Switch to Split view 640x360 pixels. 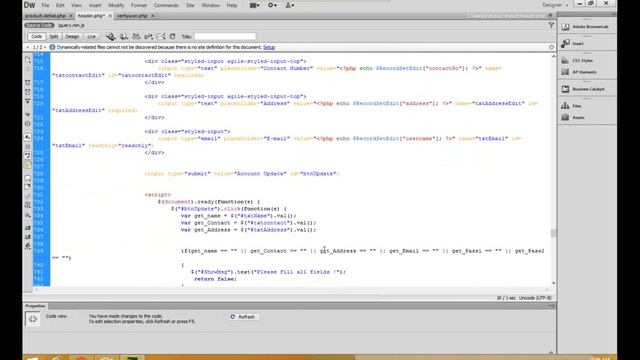click(54, 37)
